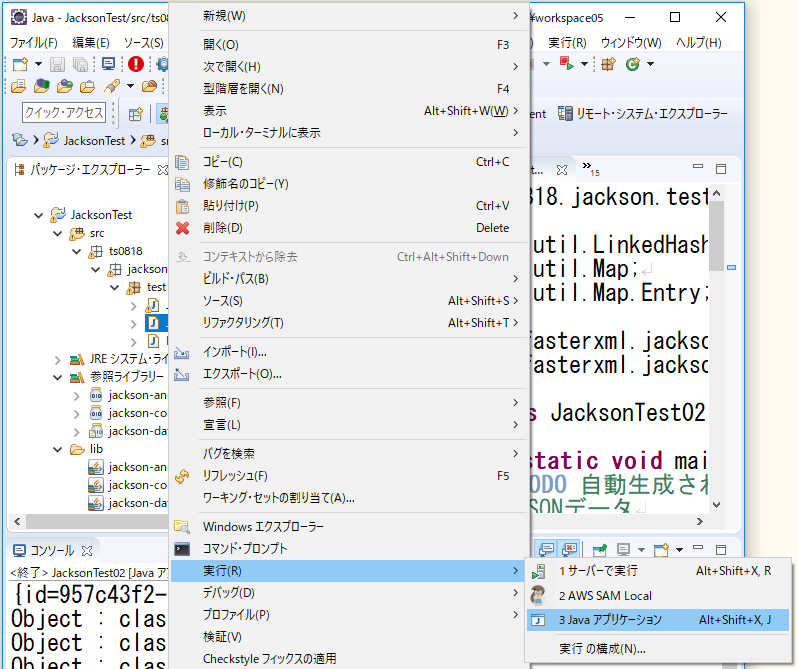This screenshot has height=669, width=798.
Task: Choose 削除(D) in context menu
Action: click(x=349, y=228)
